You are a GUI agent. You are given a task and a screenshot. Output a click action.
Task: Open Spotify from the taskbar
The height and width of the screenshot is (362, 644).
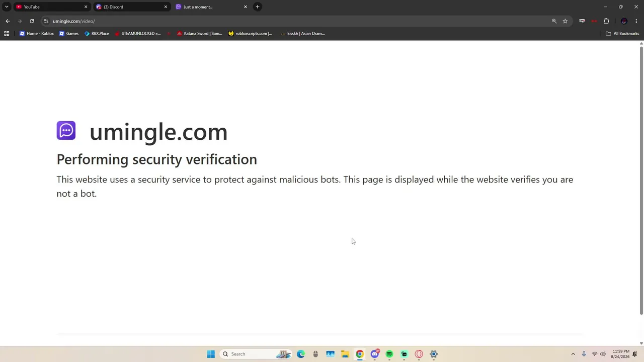pyautogui.click(x=389, y=354)
